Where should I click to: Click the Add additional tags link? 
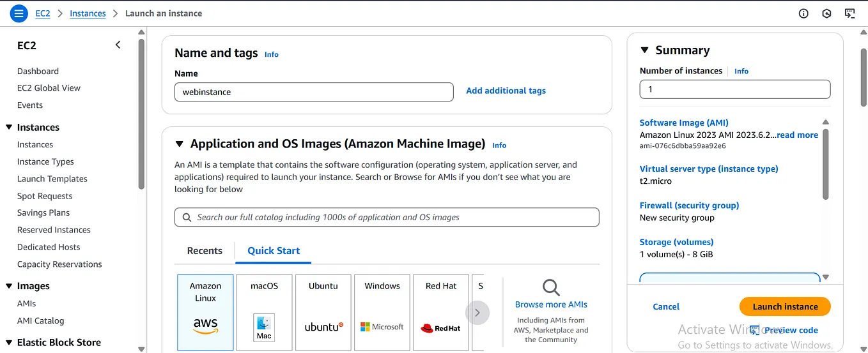[506, 91]
